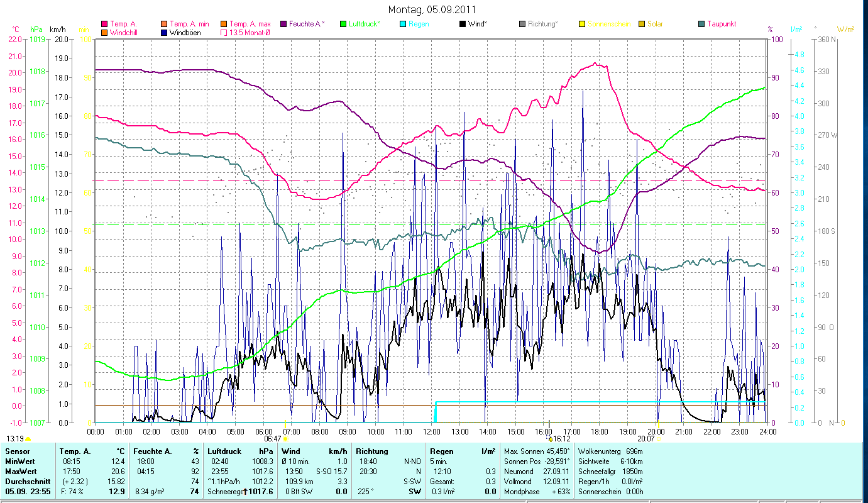Click the sunrise icon at 06:47
This screenshot has width=868, height=503.
(x=285, y=439)
